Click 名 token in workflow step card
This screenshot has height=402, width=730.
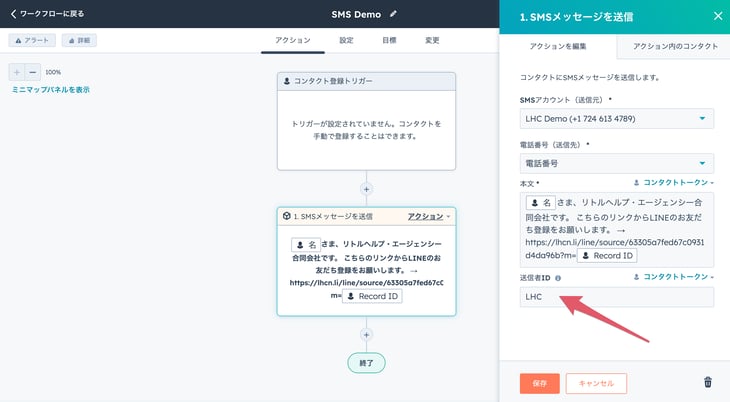(306, 245)
